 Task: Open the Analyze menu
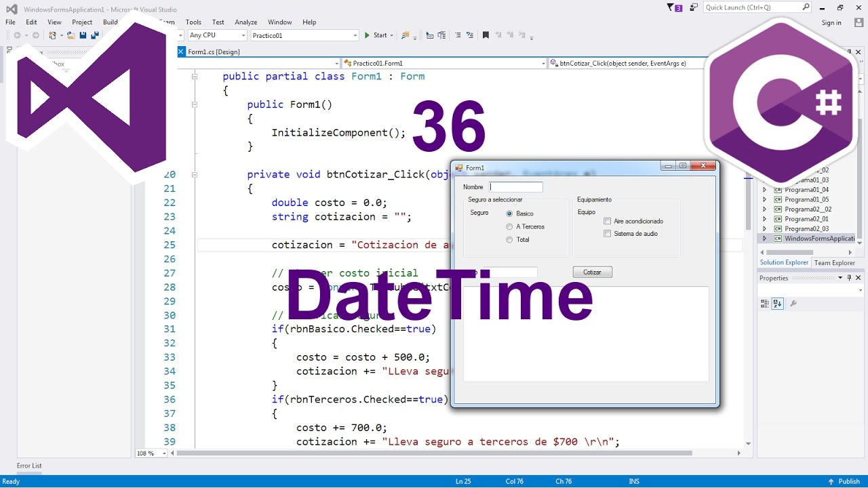tap(246, 22)
